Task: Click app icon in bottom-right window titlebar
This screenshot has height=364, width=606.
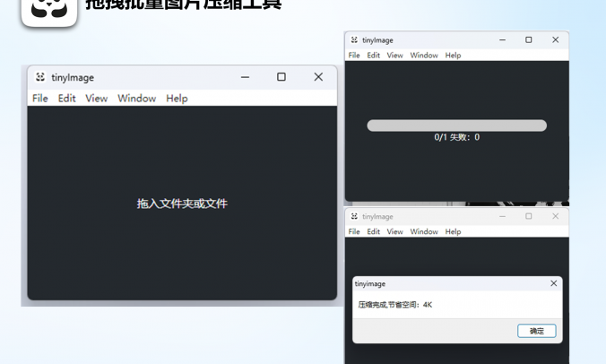Action: 354,216
